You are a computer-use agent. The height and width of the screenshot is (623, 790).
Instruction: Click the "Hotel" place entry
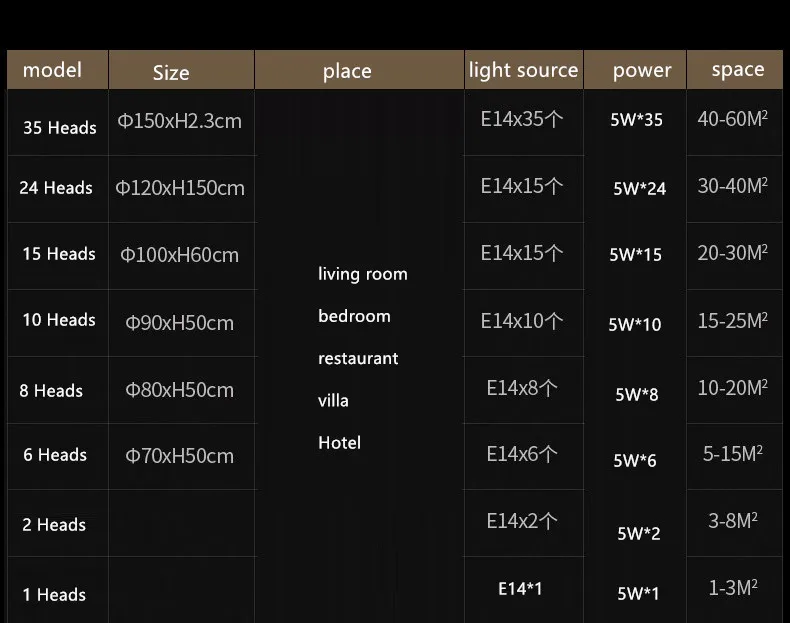coord(339,443)
